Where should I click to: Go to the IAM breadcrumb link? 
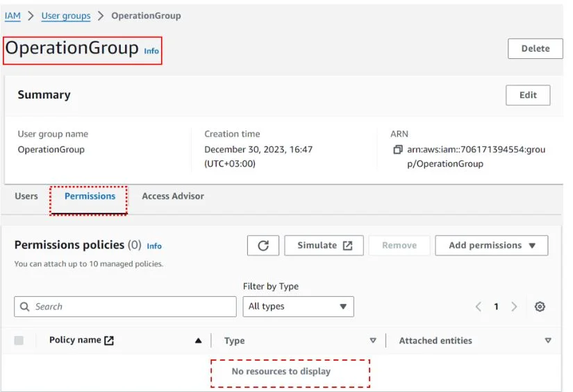click(13, 16)
